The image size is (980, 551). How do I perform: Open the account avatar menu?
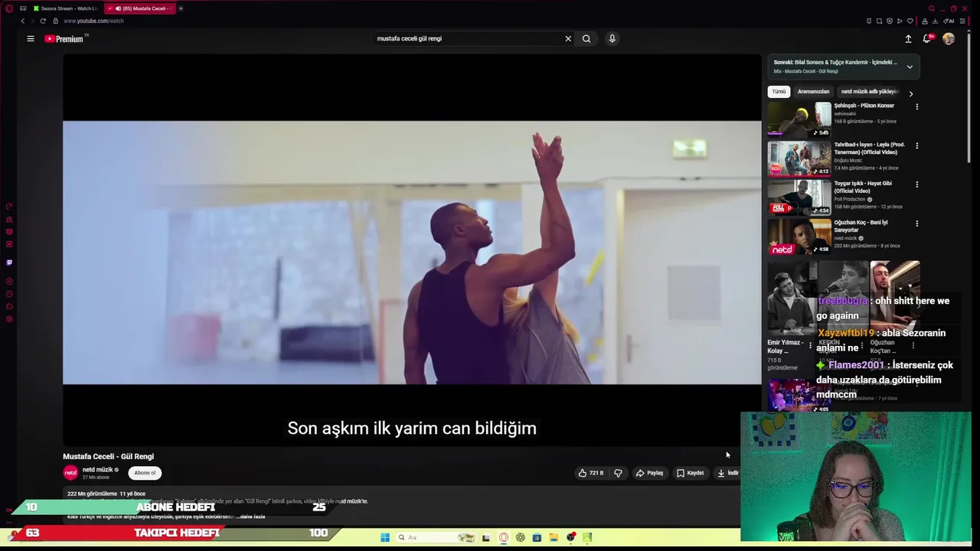point(949,38)
